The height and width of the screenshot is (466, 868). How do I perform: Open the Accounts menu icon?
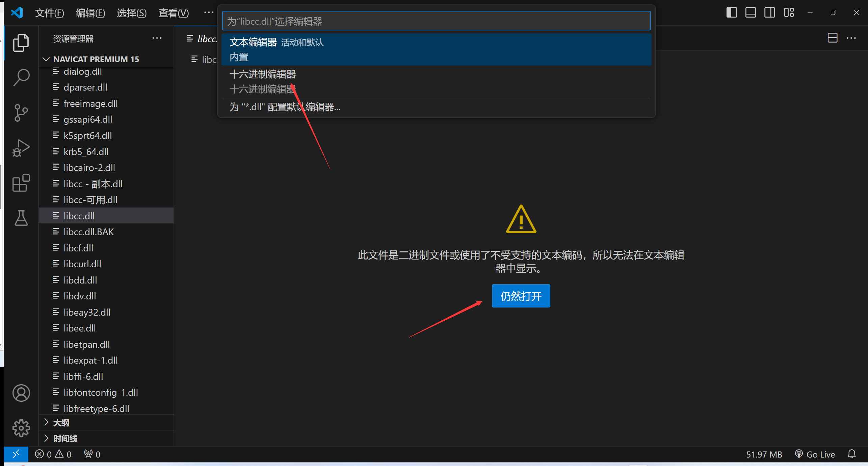(x=21, y=393)
